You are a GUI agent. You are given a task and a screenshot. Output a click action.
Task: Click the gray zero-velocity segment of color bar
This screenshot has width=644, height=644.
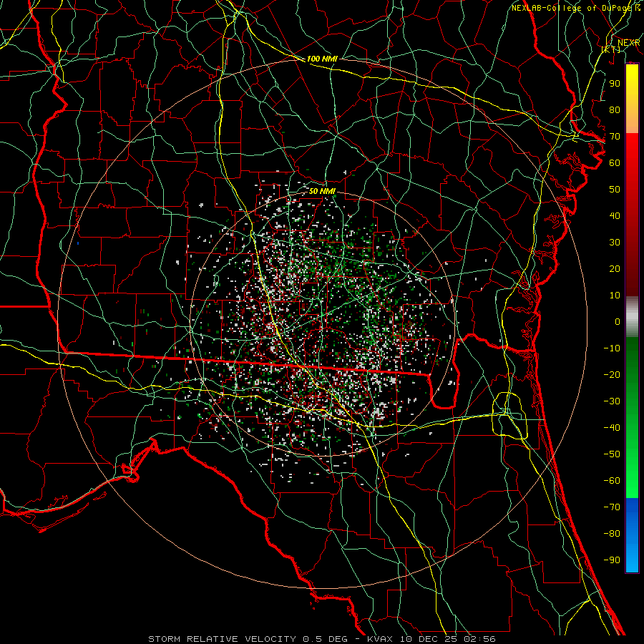tap(632, 317)
